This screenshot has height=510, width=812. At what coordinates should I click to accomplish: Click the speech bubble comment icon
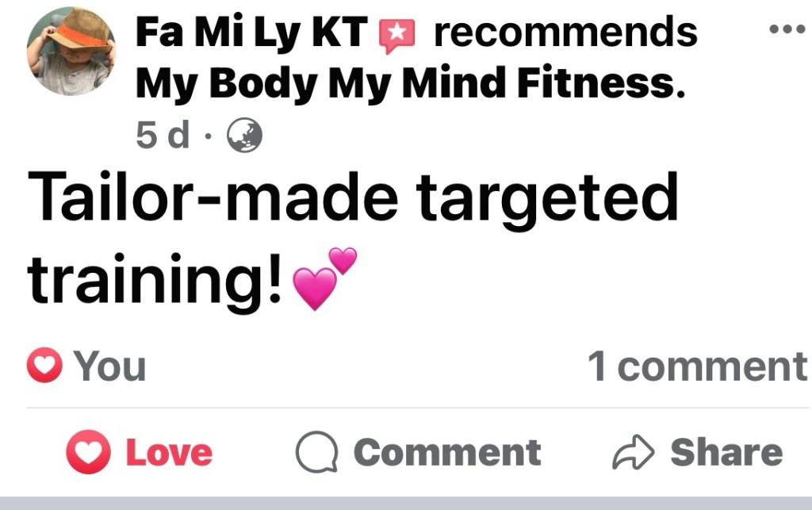pos(317,452)
